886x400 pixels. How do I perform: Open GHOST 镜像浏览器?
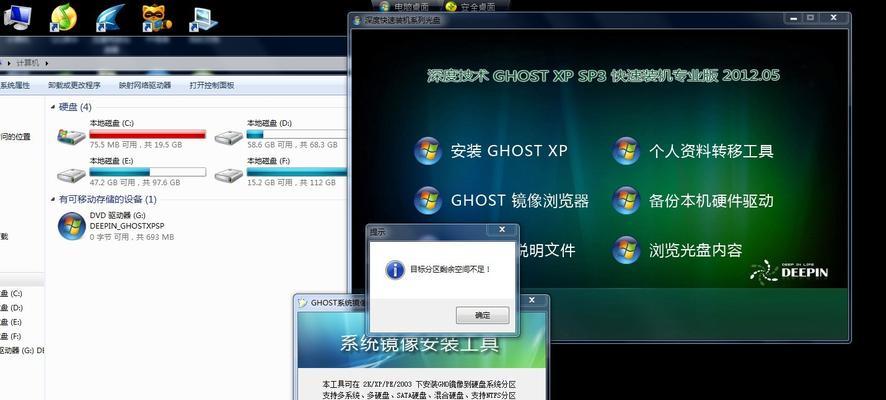[x=502, y=201]
